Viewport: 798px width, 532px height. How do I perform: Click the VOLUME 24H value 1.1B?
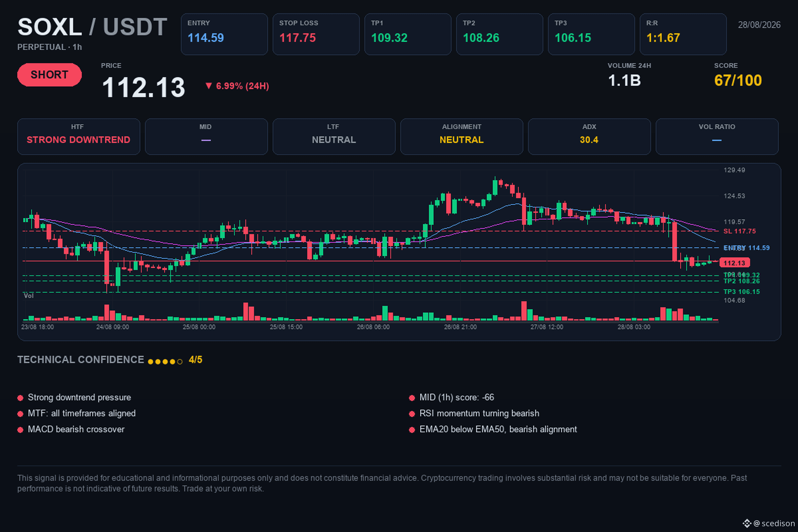[x=624, y=81]
